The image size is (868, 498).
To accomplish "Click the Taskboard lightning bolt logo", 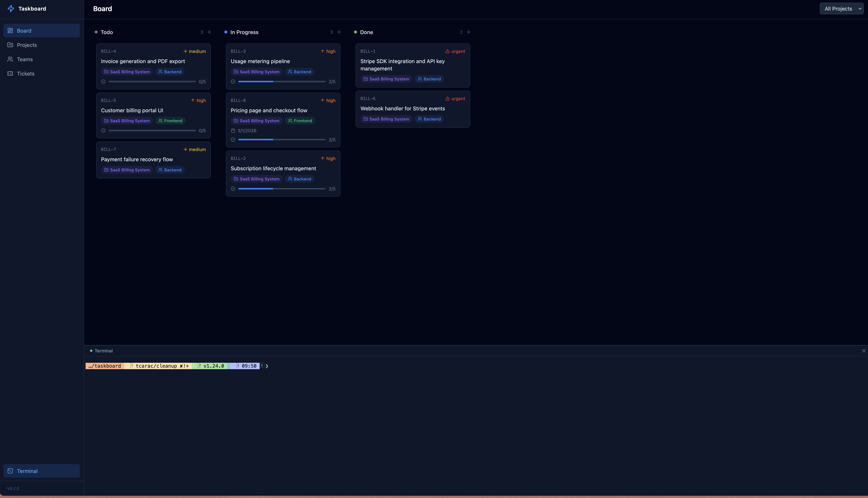I will click(x=11, y=8).
